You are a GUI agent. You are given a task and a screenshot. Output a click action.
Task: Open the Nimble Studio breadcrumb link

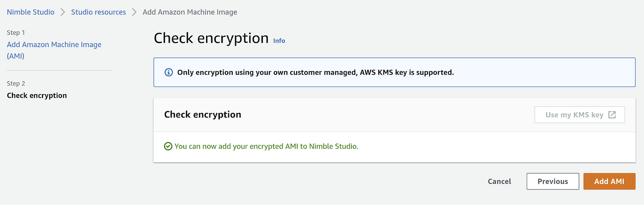30,12
